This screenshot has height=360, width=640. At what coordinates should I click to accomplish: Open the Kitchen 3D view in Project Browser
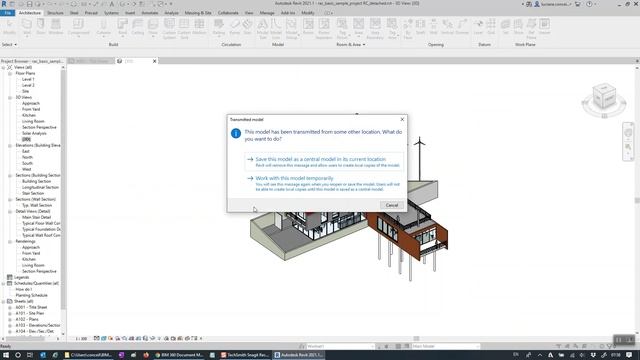point(29,115)
